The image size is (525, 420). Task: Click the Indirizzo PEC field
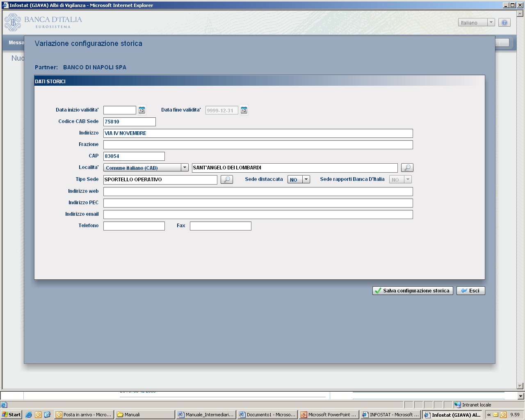258,203
